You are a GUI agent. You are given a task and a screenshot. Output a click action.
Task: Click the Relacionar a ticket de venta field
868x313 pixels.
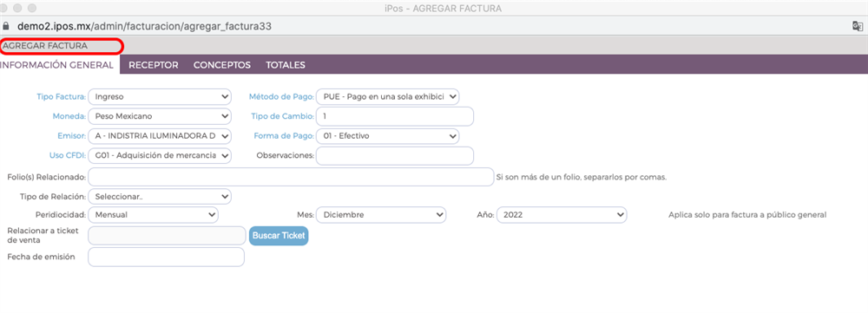tap(166, 236)
